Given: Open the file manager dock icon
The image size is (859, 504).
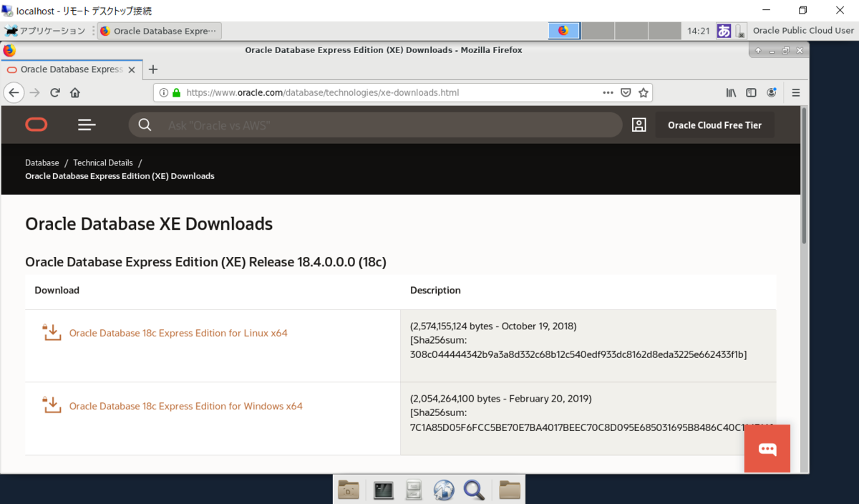Looking at the screenshot, I should (x=349, y=490).
